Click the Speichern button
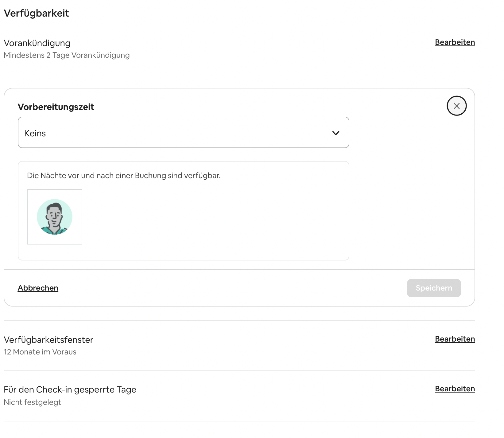Viewport: 504px width, 438px height. click(x=434, y=288)
